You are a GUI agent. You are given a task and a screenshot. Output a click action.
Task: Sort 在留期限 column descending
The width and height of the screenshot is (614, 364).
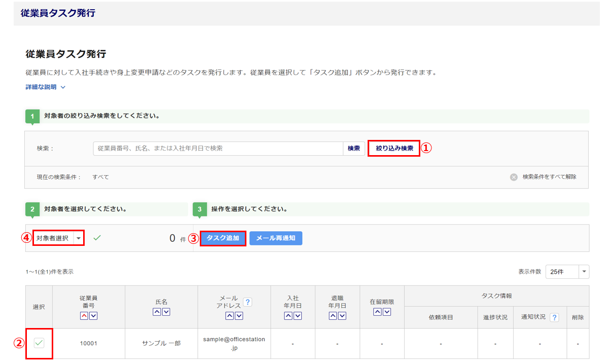coord(386,312)
